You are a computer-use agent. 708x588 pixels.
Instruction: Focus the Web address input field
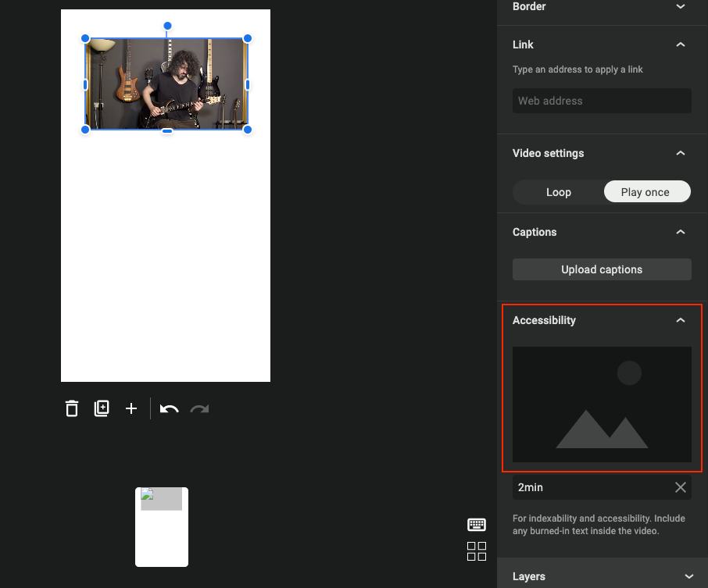point(602,101)
